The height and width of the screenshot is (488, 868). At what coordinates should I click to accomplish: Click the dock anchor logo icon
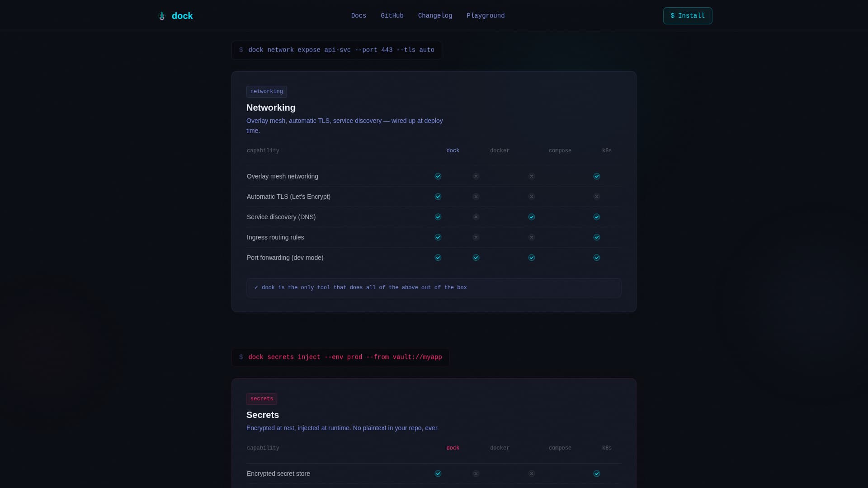pyautogui.click(x=162, y=16)
